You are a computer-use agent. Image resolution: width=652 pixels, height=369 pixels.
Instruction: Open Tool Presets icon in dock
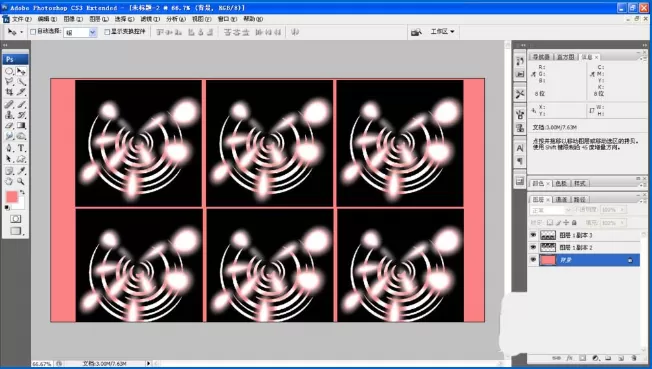click(x=520, y=94)
